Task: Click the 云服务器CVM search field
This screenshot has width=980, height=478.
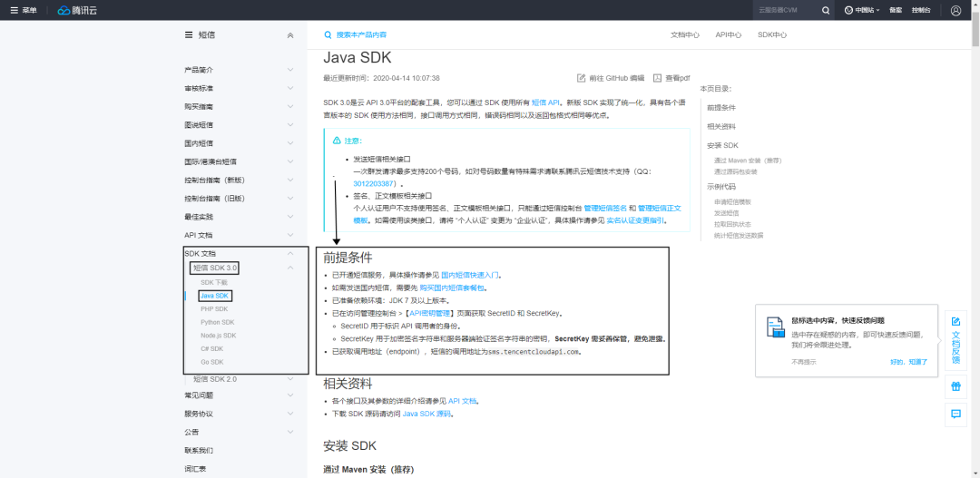Action: tap(786, 10)
